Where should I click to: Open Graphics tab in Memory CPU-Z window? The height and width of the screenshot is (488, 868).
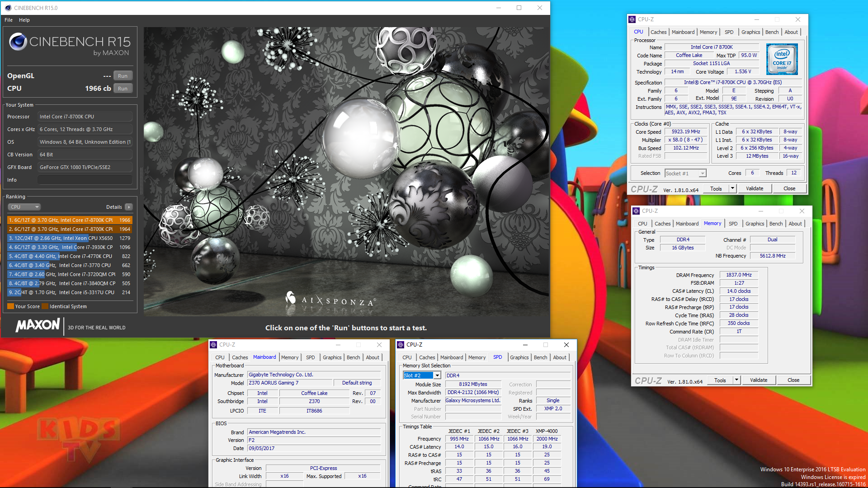pos(755,224)
